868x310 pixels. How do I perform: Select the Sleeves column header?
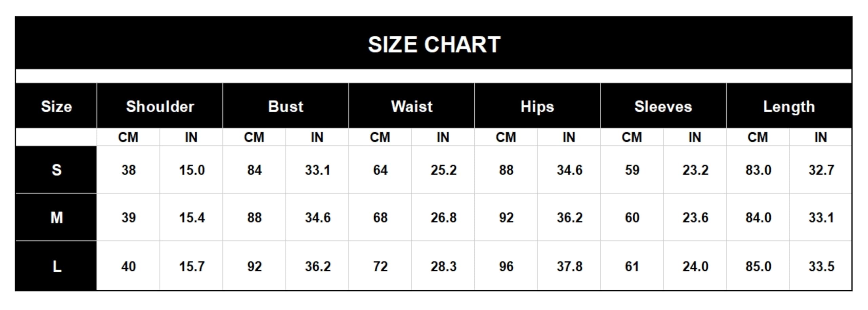click(663, 106)
